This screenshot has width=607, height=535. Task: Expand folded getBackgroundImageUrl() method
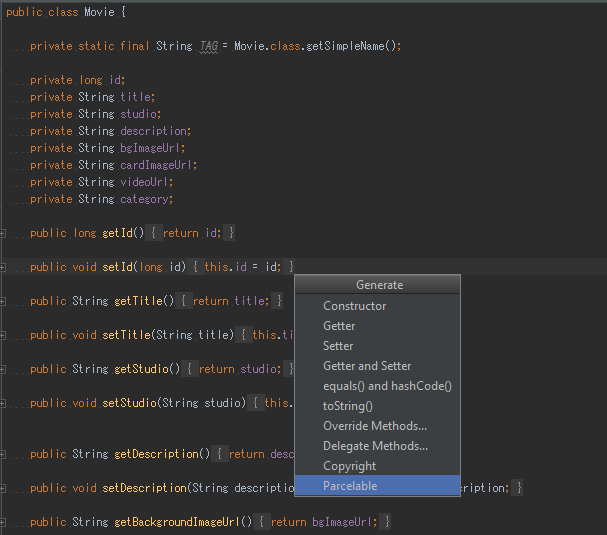tap(2, 523)
